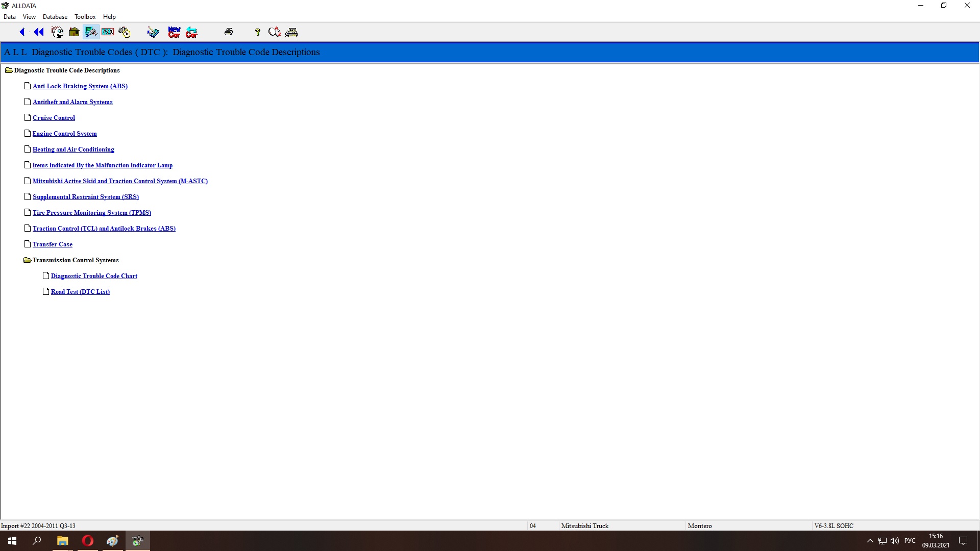Image resolution: width=980 pixels, height=551 pixels.
Task: Click the fax machine icon
Action: tap(291, 32)
